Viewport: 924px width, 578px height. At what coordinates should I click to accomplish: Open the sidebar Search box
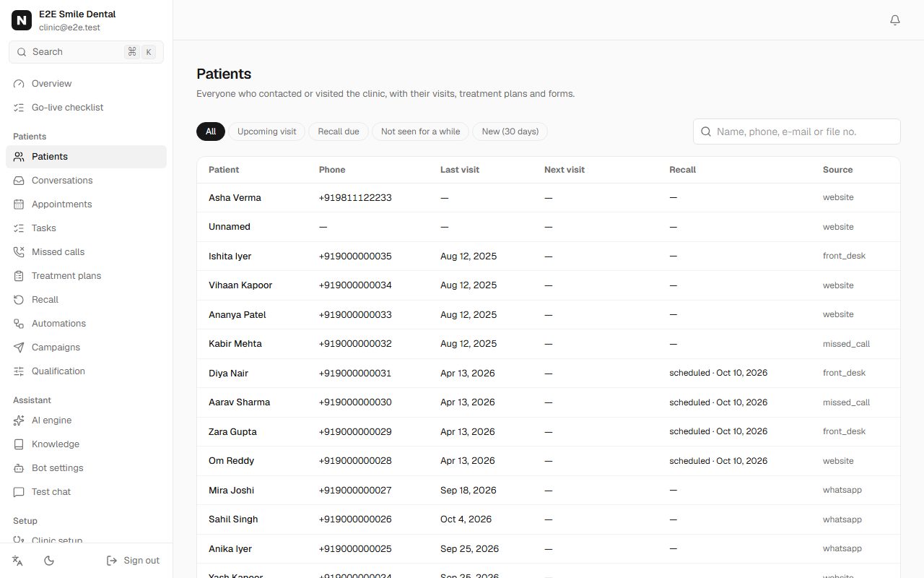point(86,52)
